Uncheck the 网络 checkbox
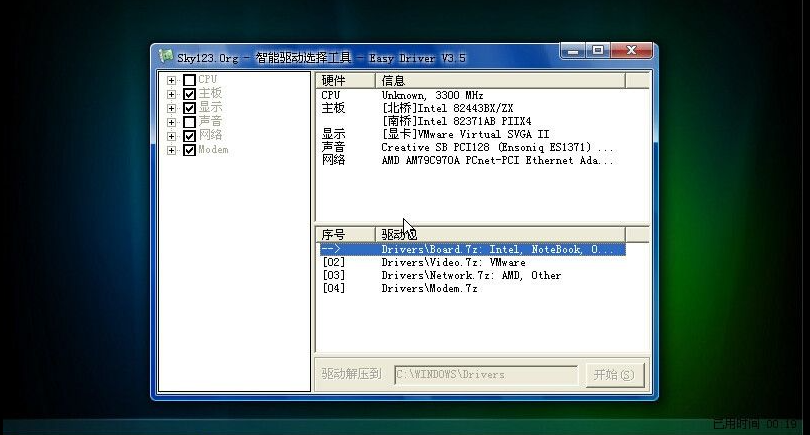 [189, 136]
